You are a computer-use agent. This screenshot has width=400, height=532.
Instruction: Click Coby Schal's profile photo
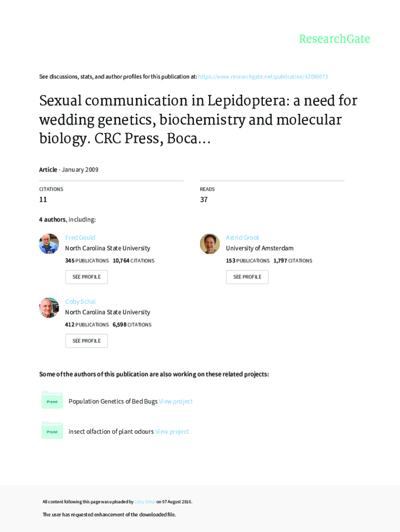point(49,308)
